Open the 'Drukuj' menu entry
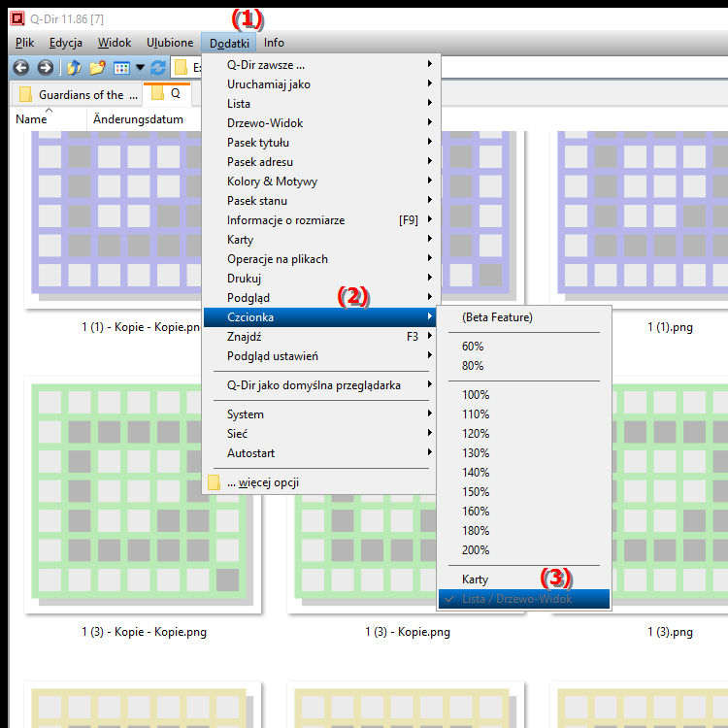728x728 pixels. tap(321, 279)
